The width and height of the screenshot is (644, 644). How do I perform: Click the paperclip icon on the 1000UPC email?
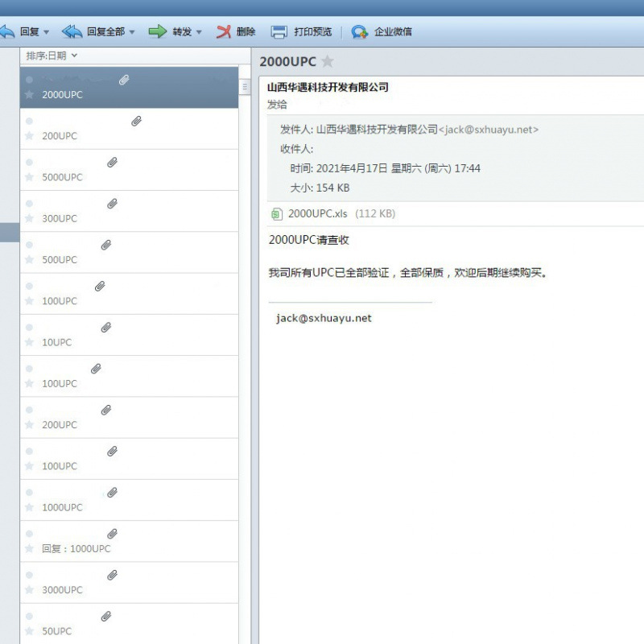[x=112, y=492]
